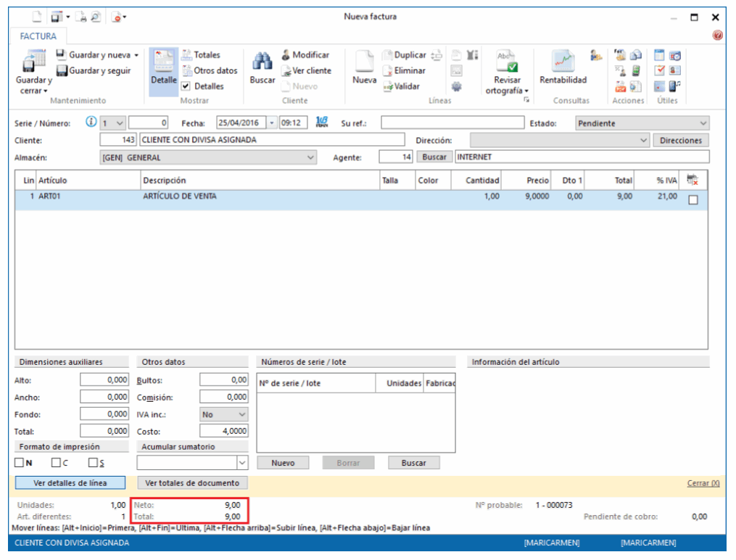Click the Cerrar (X) link
The image size is (736, 560).
[703, 483]
